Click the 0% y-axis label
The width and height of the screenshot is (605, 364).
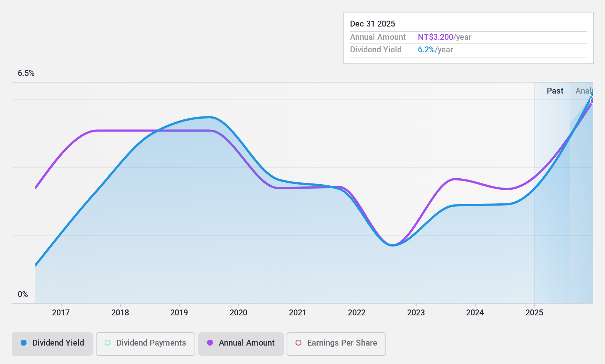(x=23, y=294)
